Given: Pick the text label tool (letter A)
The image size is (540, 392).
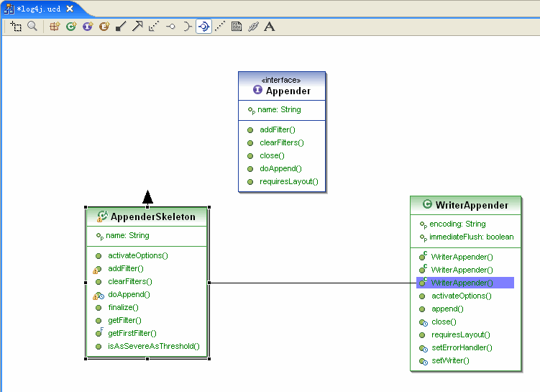Looking at the screenshot, I should point(270,27).
